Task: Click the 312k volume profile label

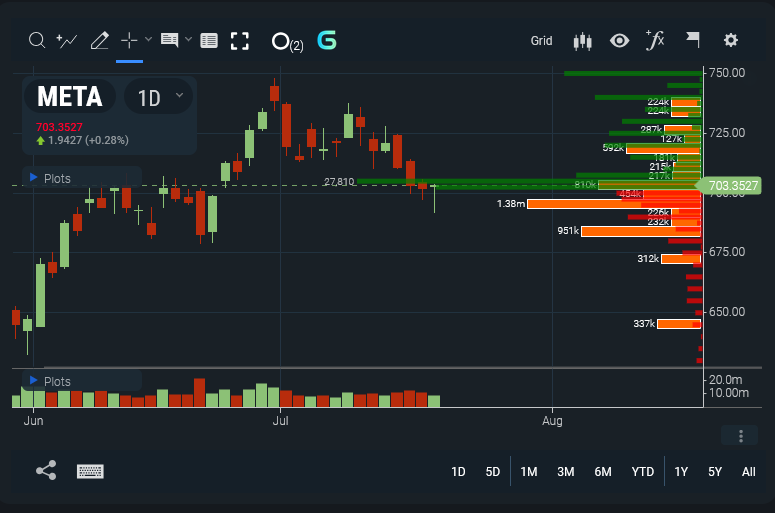Action: pyautogui.click(x=648, y=258)
